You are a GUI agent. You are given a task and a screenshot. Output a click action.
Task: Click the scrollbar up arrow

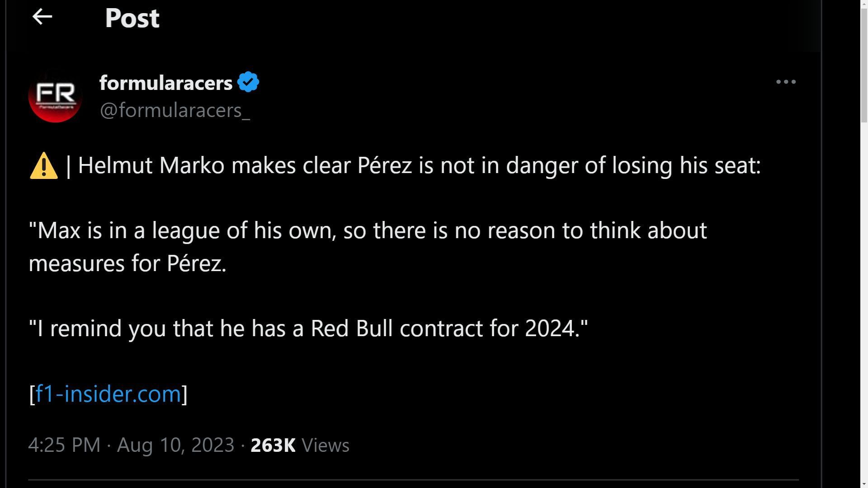click(864, 4)
